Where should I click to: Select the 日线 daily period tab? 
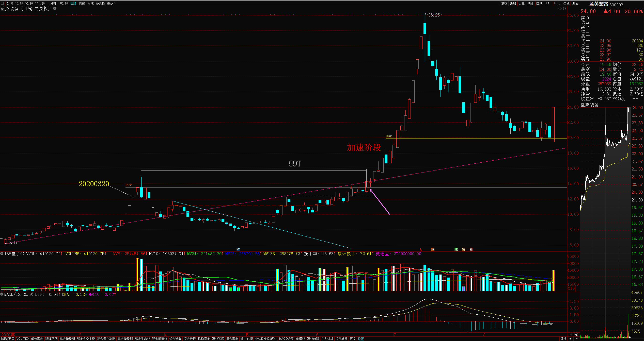[x=73, y=3]
